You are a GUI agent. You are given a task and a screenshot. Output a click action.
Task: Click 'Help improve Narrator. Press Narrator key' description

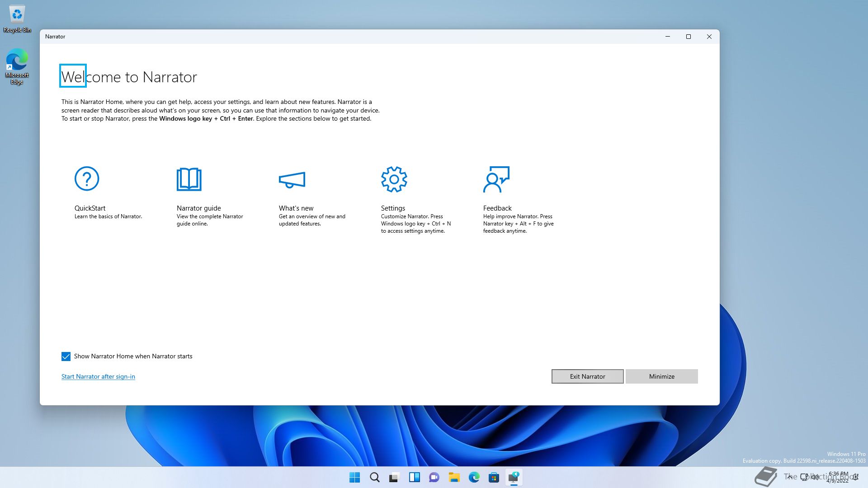coord(518,224)
